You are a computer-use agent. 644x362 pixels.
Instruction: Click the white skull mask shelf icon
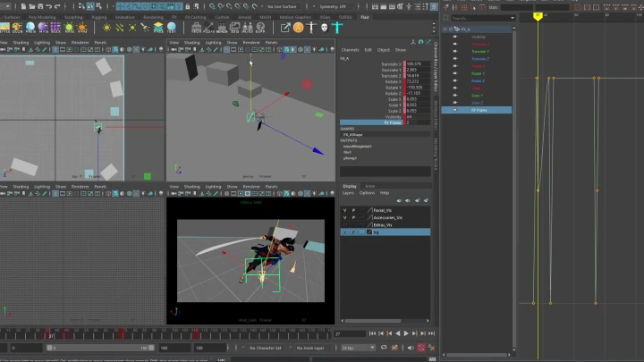point(325,28)
